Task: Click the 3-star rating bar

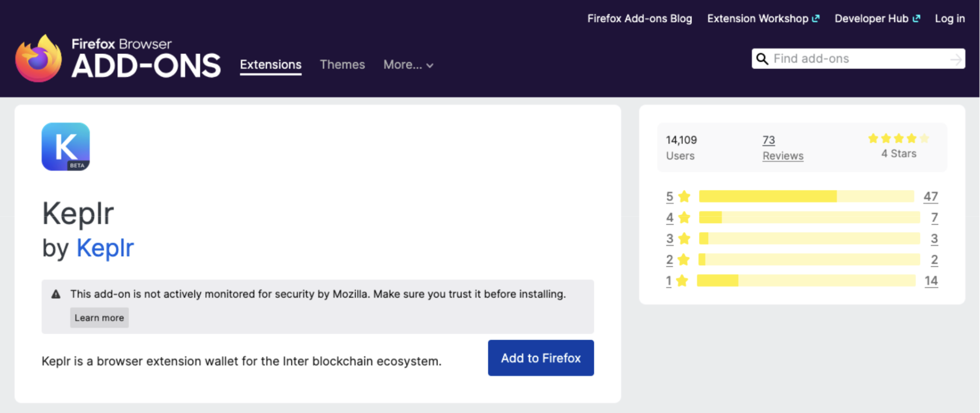Action: (x=809, y=239)
